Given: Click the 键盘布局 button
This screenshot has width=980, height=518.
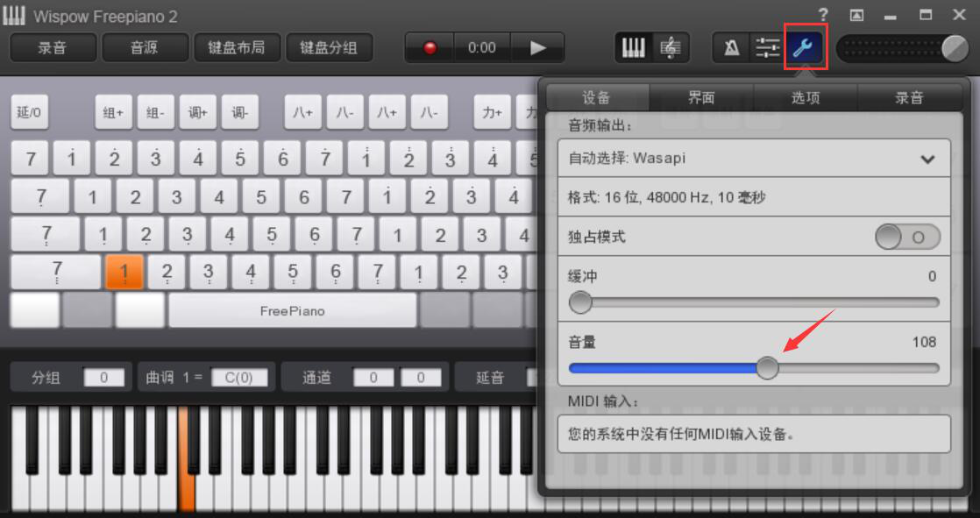Looking at the screenshot, I should (x=237, y=47).
